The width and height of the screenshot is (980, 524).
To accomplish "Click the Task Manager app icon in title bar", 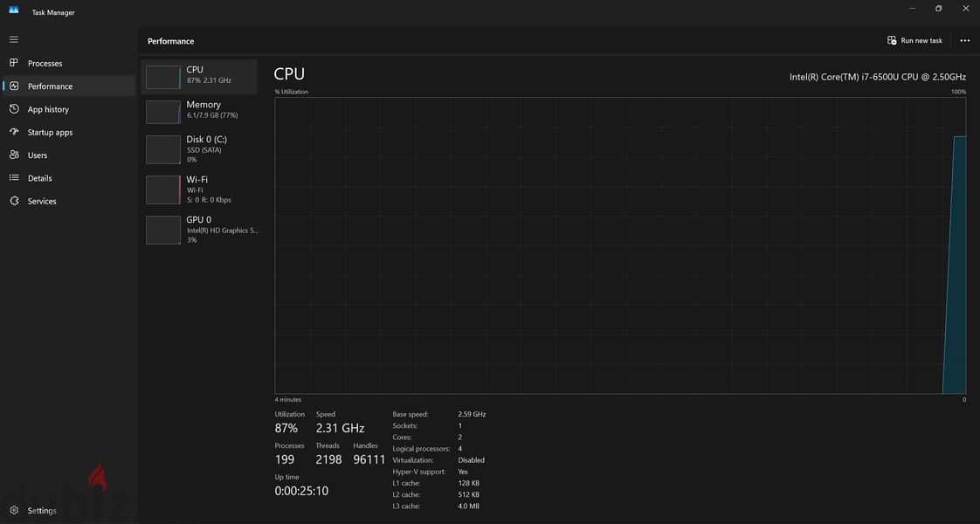I will 14,10.
